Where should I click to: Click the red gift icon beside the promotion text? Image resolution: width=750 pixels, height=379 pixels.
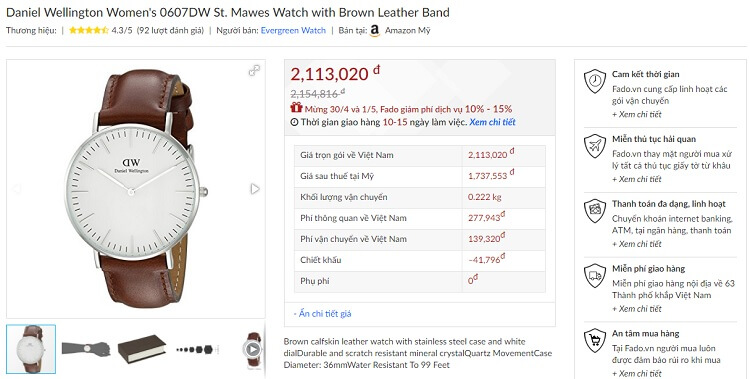tap(296, 108)
